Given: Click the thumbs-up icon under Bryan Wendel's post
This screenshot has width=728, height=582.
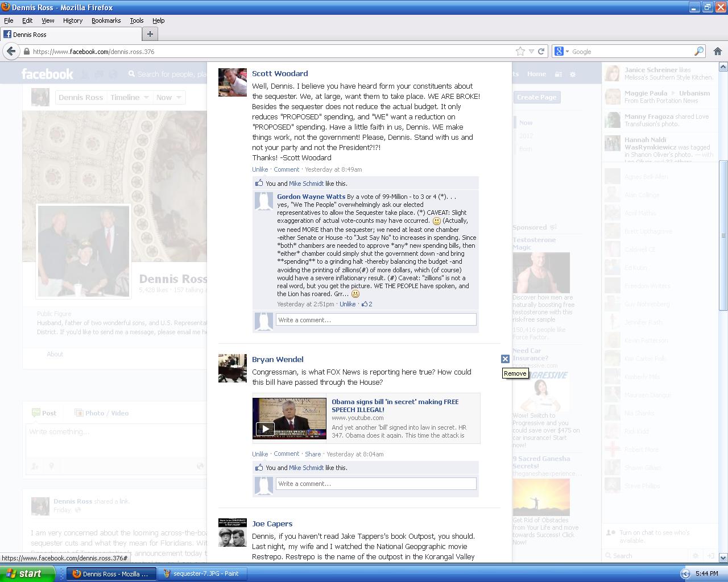Looking at the screenshot, I should click(x=259, y=467).
